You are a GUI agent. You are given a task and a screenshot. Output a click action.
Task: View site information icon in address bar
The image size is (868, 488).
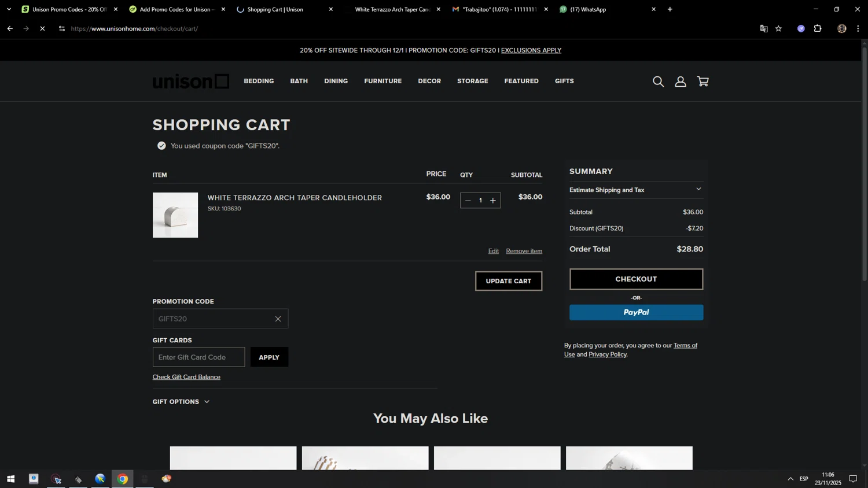click(x=62, y=28)
